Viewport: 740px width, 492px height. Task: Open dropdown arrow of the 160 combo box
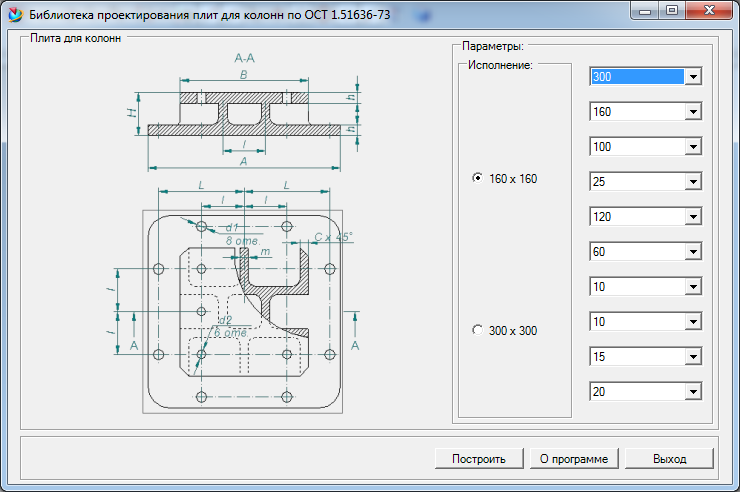click(693, 112)
